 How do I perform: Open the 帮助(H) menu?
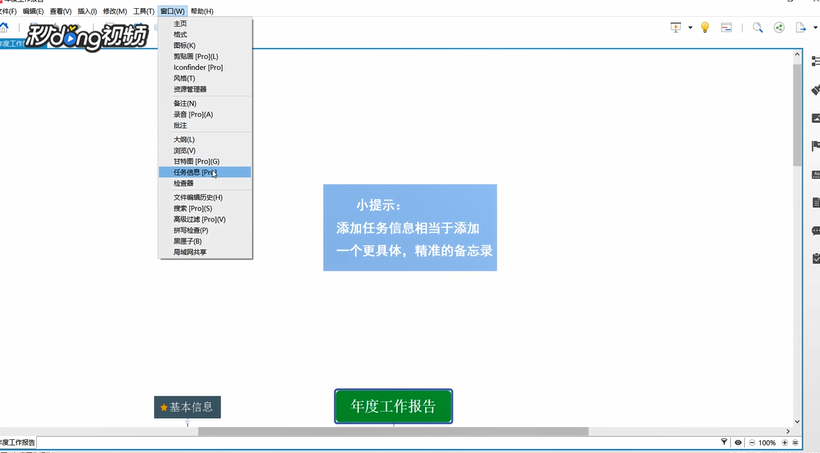click(202, 11)
